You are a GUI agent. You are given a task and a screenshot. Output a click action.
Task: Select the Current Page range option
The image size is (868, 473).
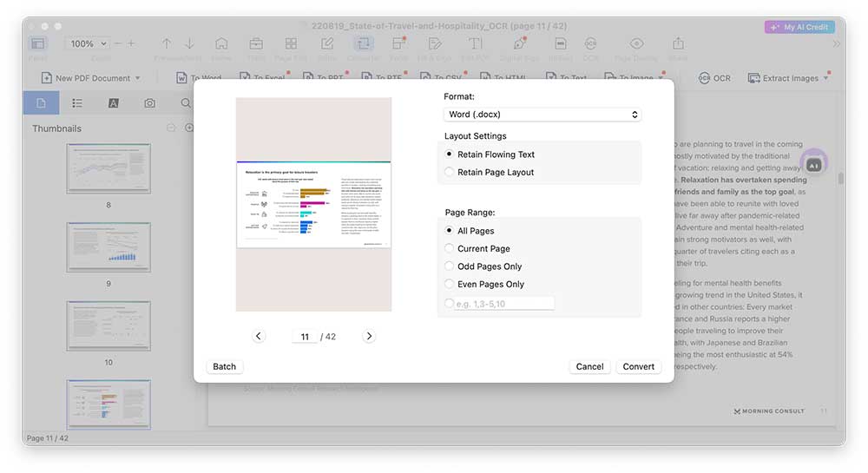450,248
